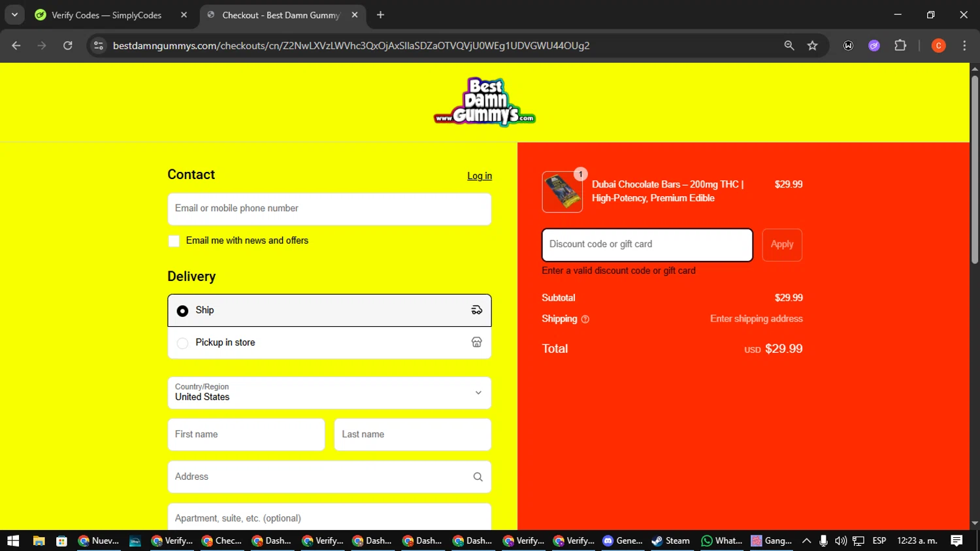This screenshot has height=551, width=980.
Task: Click the page vertical scrollbar thumb
Action: click(x=975, y=169)
